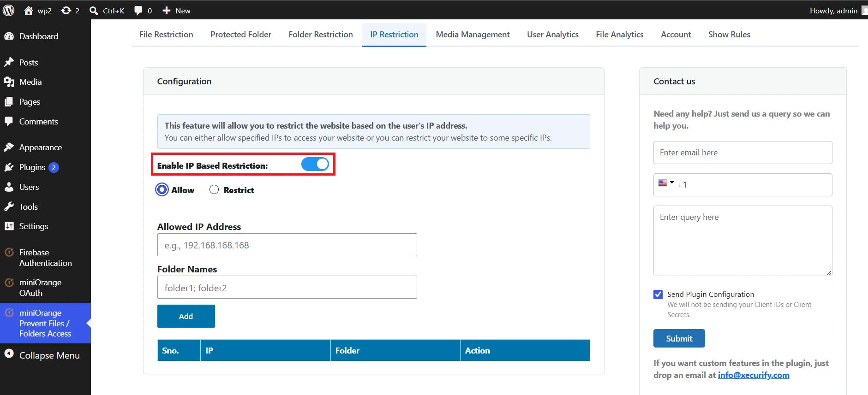The height and width of the screenshot is (395, 868).
Task: Switch to Account tab
Action: [676, 35]
